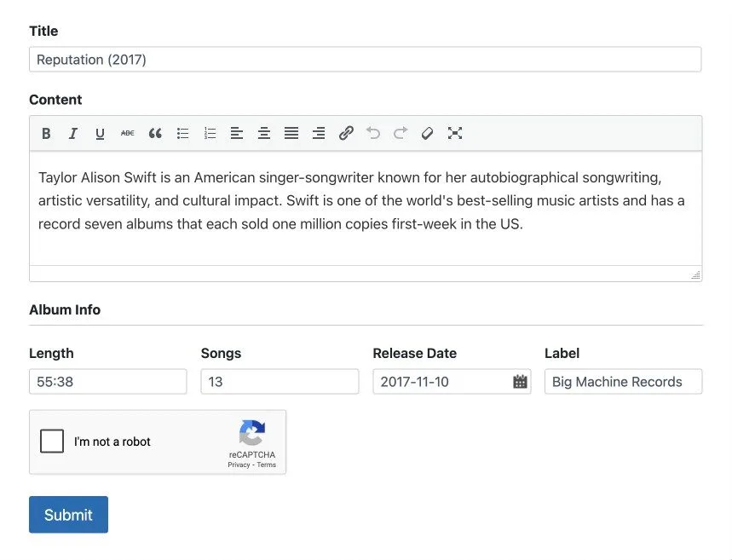Click the Songs label
The width and height of the screenshot is (732, 560).
pyautogui.click(x=221, y=353)
